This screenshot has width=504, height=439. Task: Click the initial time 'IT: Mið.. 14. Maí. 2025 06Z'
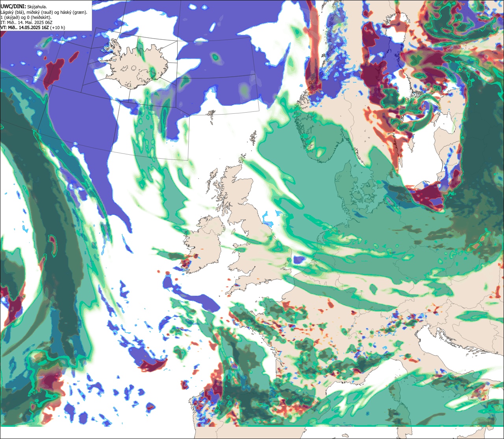26,22
